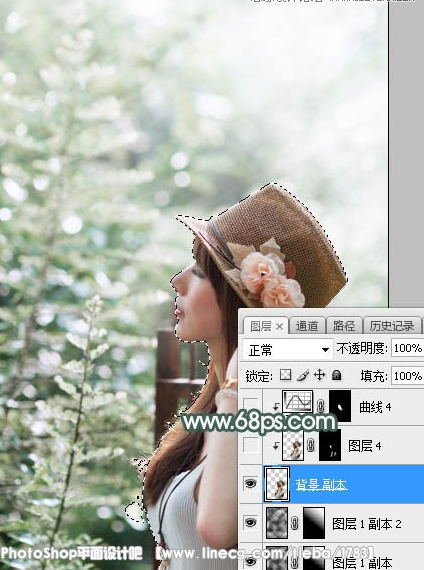Lock position move icon
The height and width of the screenshot is (570, 424).
(x=319, y=374)
